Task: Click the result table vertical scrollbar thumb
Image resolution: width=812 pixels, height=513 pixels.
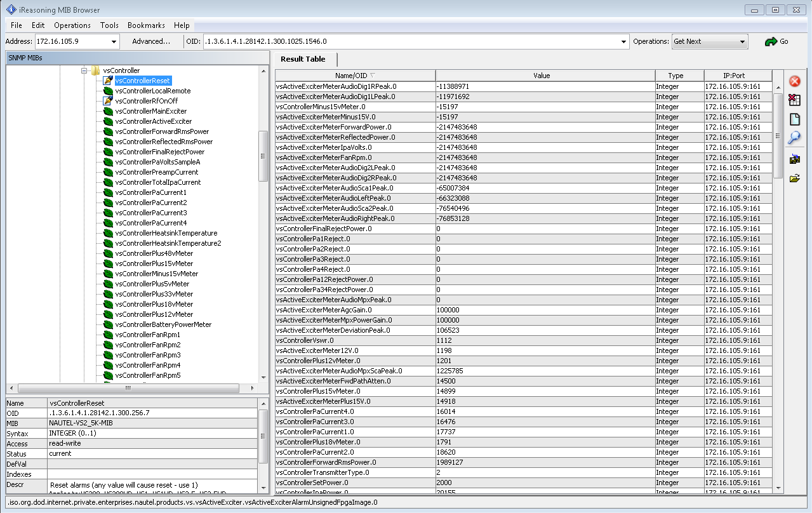Action: tap(778, 135)
